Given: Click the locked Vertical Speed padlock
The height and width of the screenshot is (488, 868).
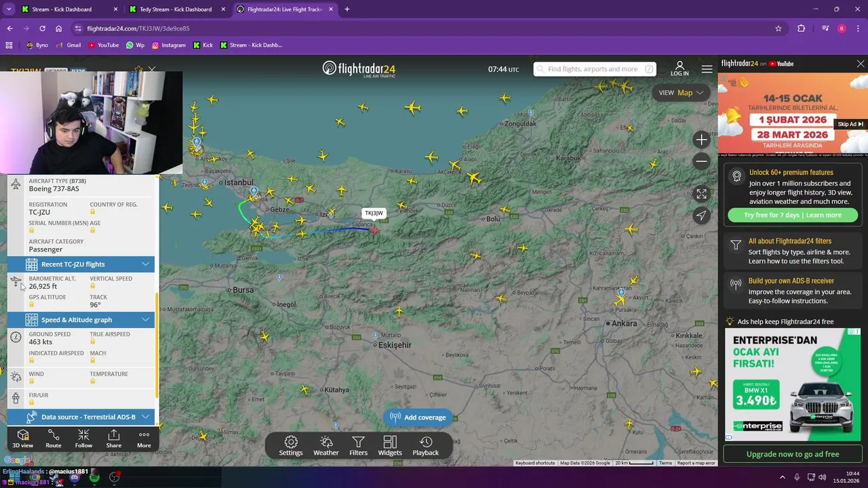Looking at the screenshot, I should click(93, 286).
